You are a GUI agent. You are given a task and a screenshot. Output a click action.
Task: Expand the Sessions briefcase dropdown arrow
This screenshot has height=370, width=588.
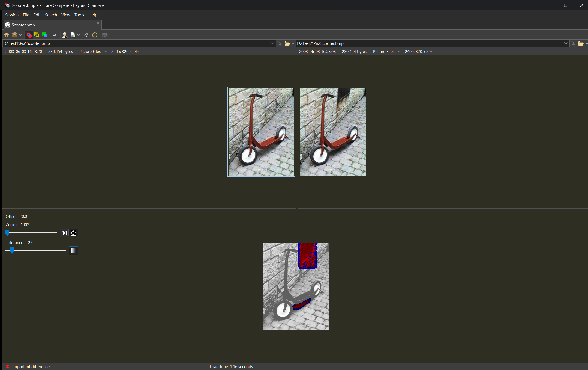click(x=20, y=35)
